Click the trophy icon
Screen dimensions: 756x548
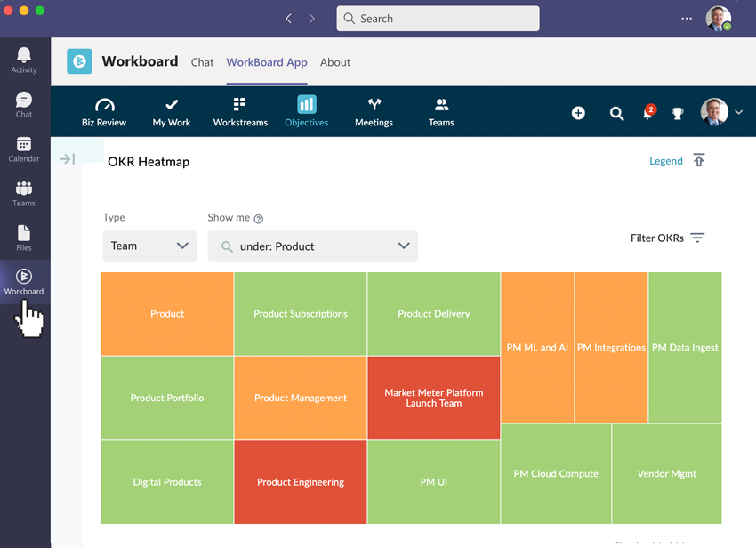[x=678, y=113]
